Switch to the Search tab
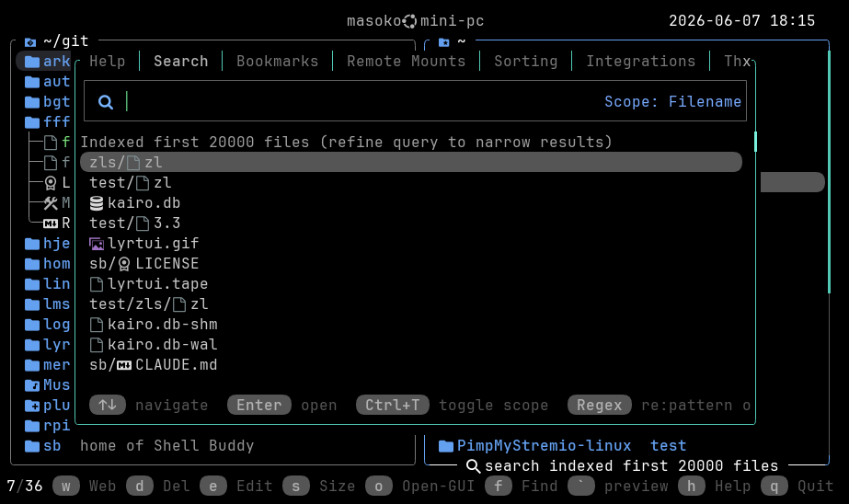849x504 pixels. pos(181,62)
